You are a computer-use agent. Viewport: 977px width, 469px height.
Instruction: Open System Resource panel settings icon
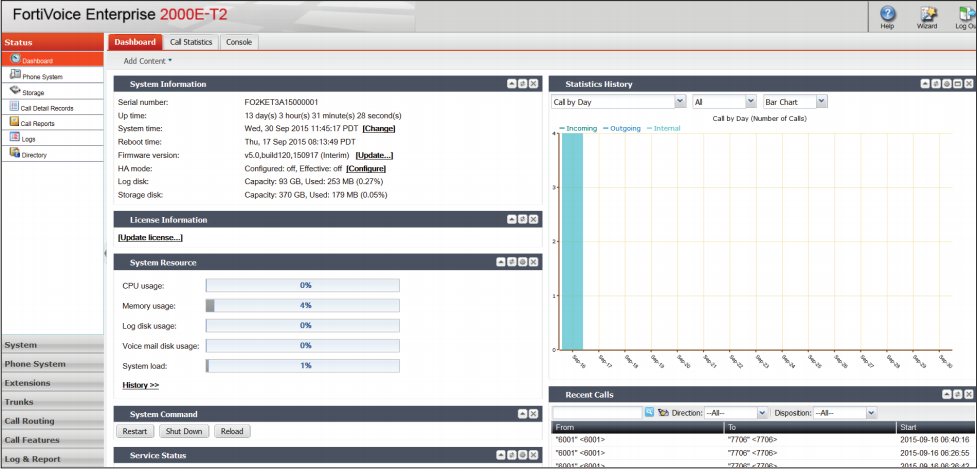coord(523,262)
